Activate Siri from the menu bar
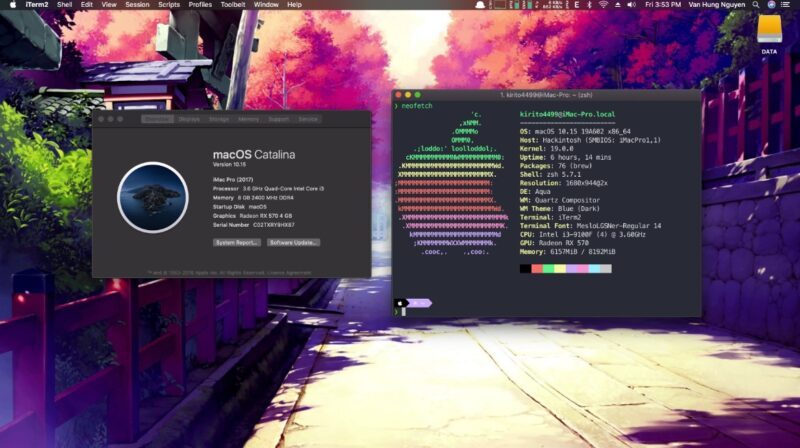The width and height of the screenshot is (800, 448). tap(771, 5)
